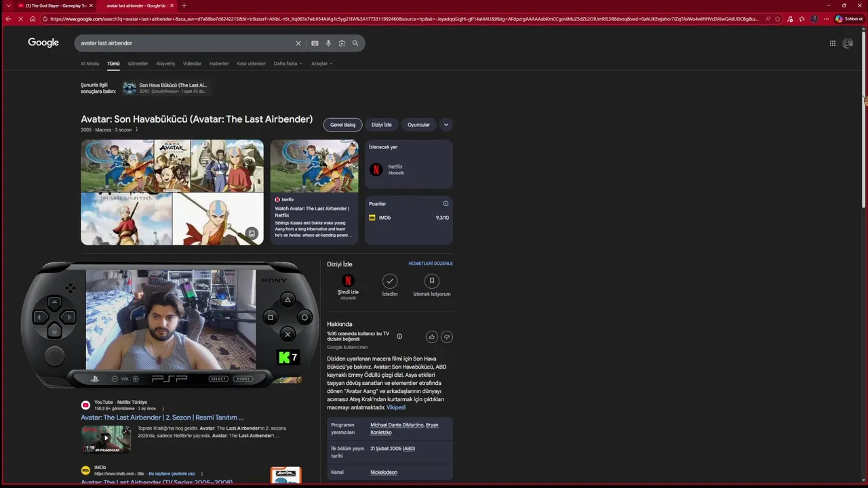Image resolution: width=868 pixels, height=488 pixels.
Task: Open a new browser tab with plus
Action: pyautogui.click(x=184, y=5)
